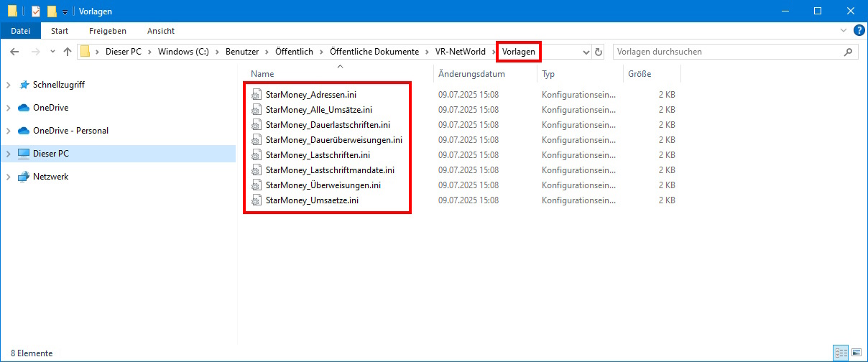This screenshot has height=362, width=868.
Task: Sort by the Größe column header
Action: coord(652,73)
